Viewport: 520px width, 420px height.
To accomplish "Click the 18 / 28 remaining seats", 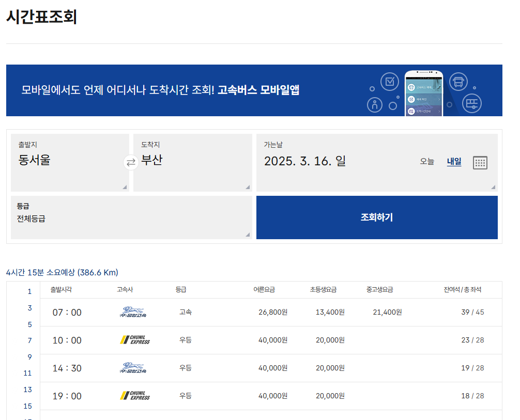I will point(472,396).
